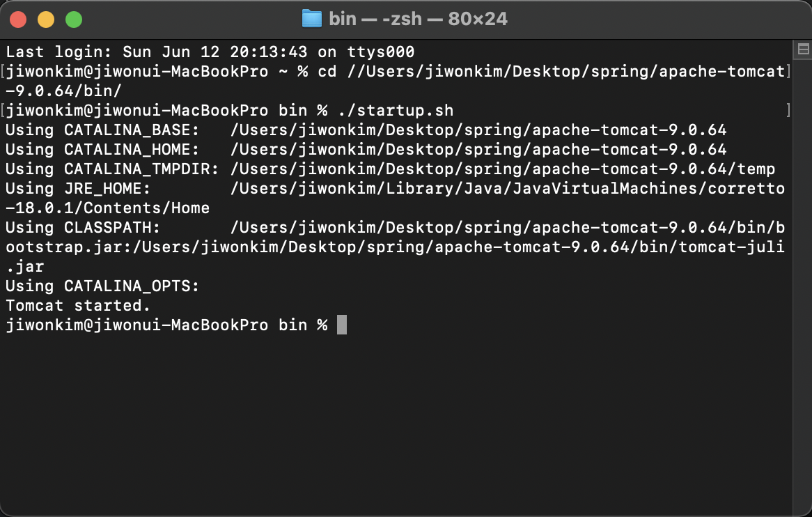Viewport: 812px width, 517px height.
Task: Click the "Using CATALINA_TMPDIR:" label
Action: pyautogui.click(x=112, y=169)
